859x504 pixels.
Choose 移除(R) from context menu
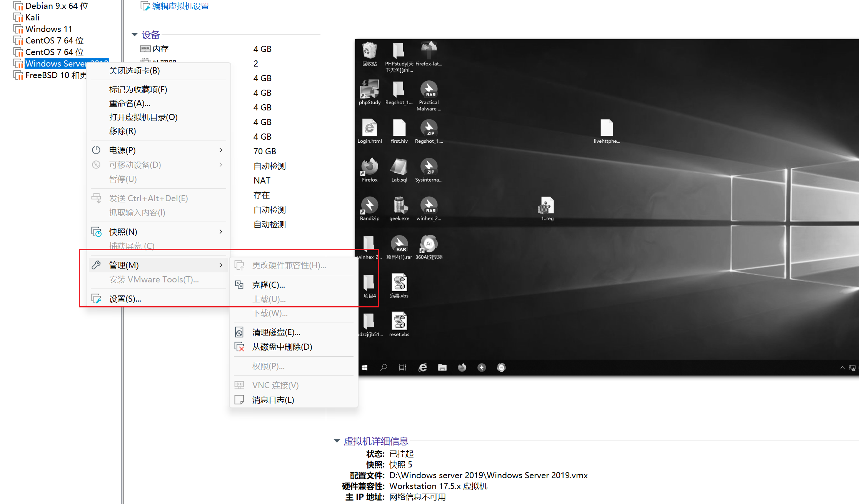(122, 131)
